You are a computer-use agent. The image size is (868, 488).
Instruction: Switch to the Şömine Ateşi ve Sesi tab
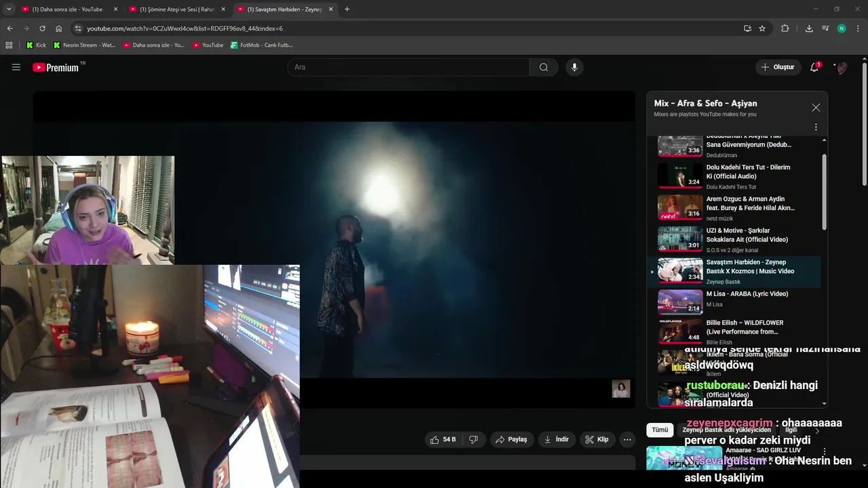tap(176, 9)
